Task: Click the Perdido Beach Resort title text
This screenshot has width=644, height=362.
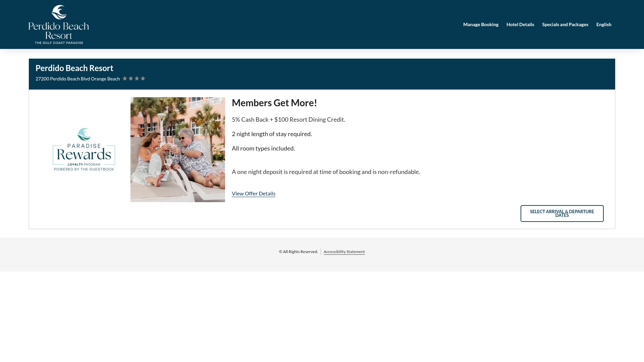Action: (74, 68)
